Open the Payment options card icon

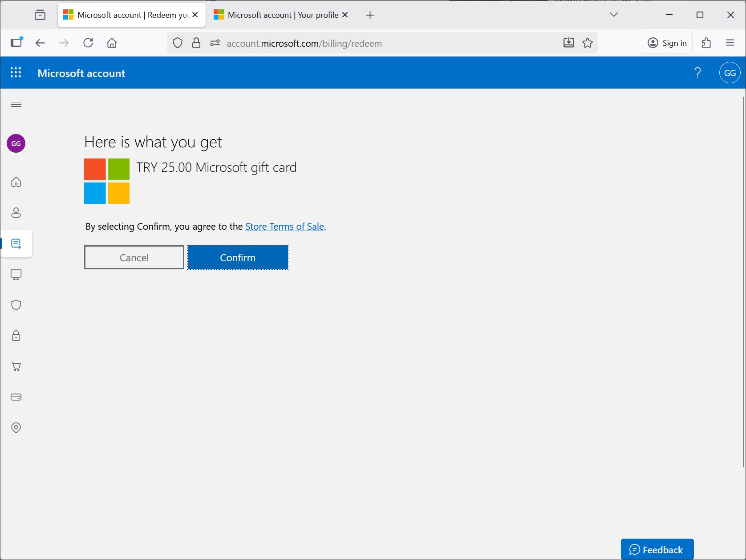(16, 397)
